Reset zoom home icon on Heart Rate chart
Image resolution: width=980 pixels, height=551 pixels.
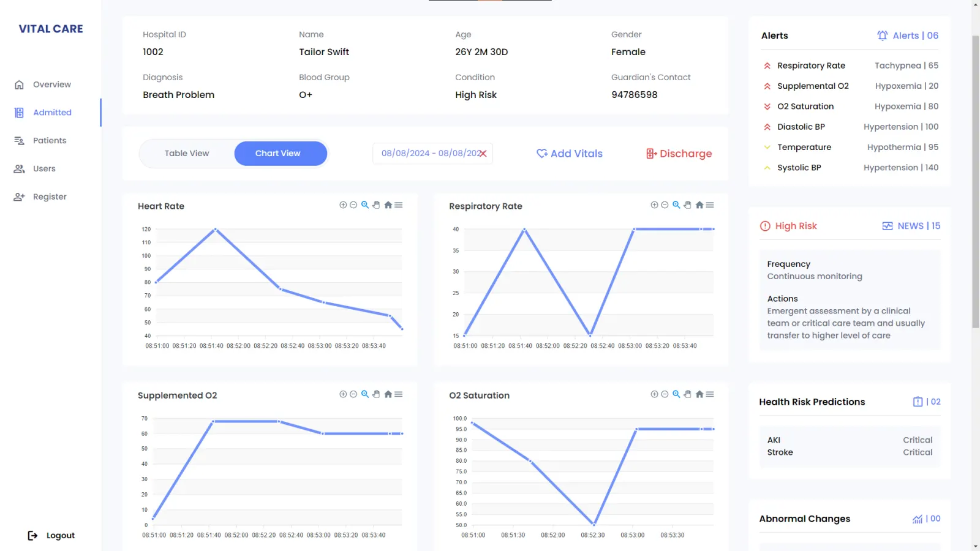coord(388,205)
